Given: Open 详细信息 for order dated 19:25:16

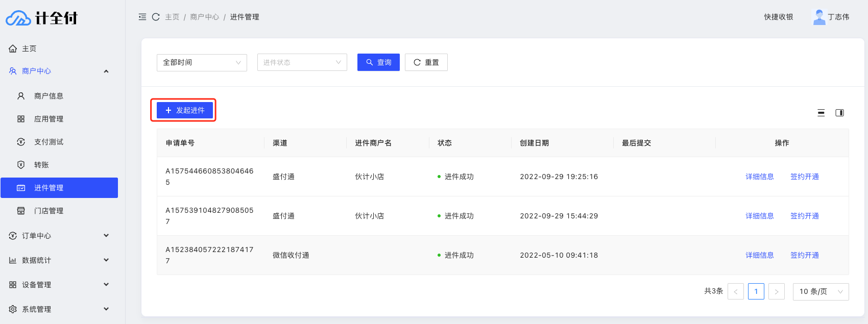Looking at the screenshot, I should (760, 177).
